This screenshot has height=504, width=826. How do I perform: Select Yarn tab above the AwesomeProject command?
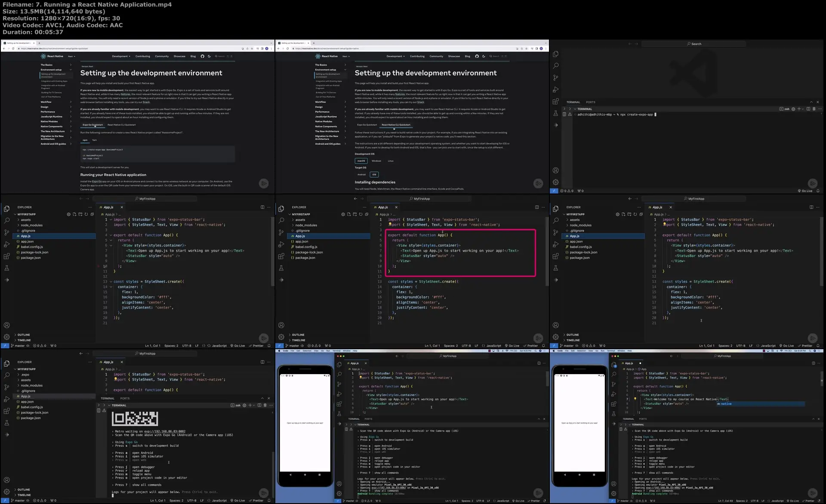(x=94, y=140)
